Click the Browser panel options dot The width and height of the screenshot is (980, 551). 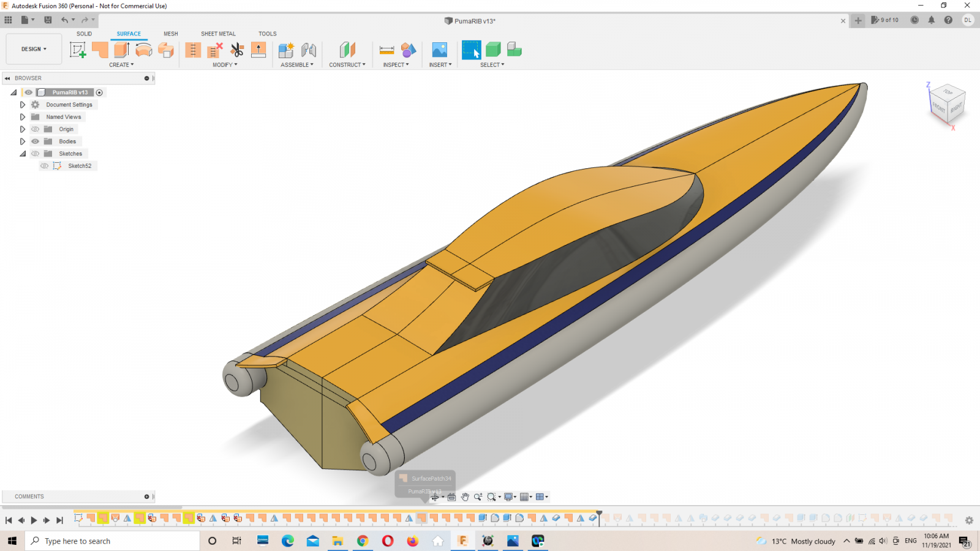tap(146, 78)
